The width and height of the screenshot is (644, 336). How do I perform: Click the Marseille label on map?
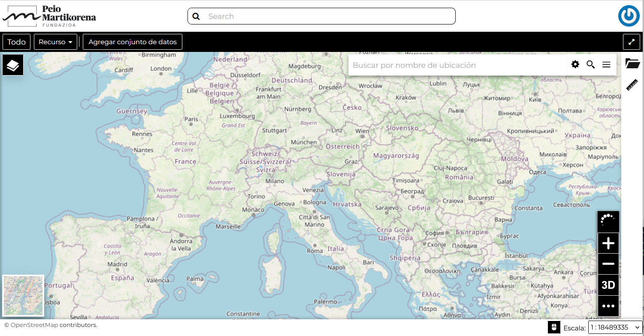[228, 226]
